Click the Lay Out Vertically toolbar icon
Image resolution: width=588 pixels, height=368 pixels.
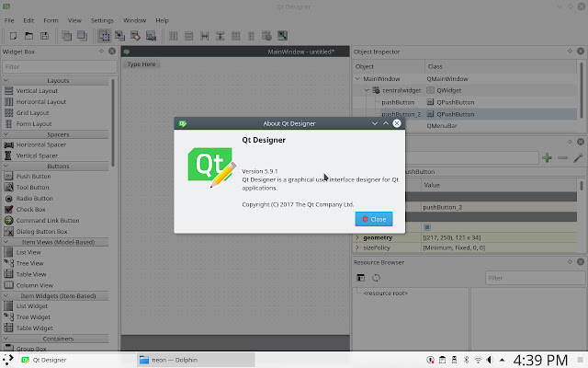(x=189, y=36)
